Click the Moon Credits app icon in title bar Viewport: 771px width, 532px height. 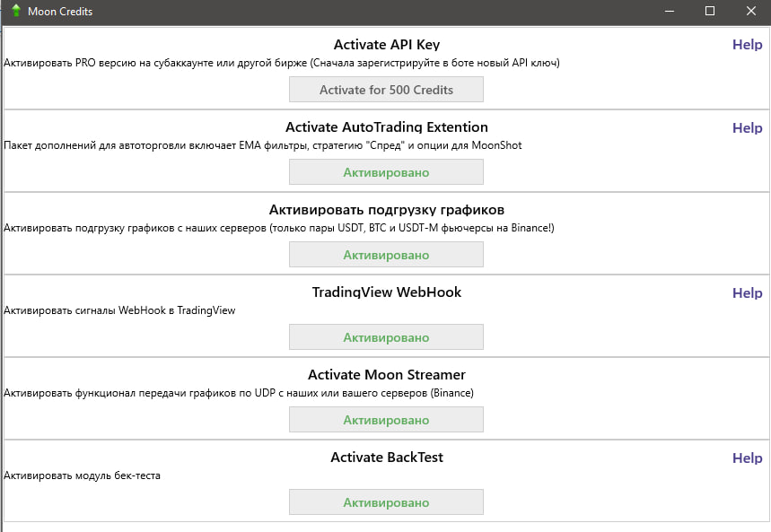tap(16, 12)
